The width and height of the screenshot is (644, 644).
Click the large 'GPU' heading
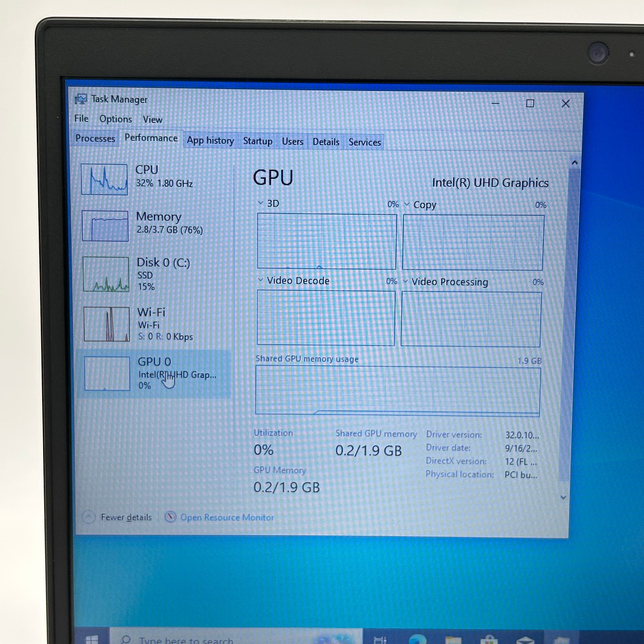coord(273,177)
